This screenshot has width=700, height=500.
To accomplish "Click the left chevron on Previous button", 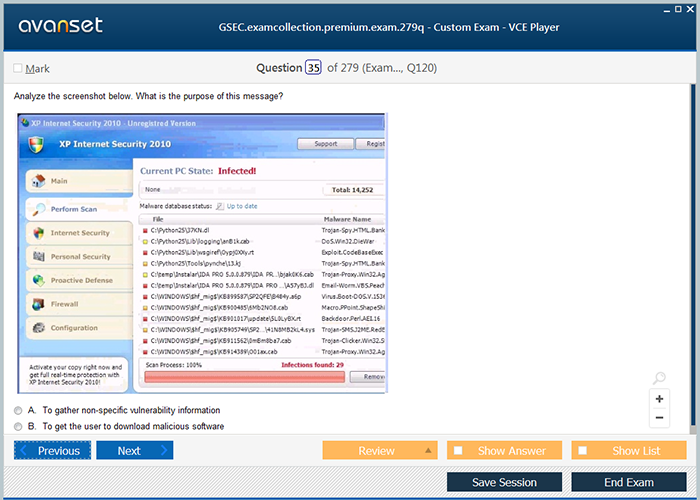I will 24,450.
